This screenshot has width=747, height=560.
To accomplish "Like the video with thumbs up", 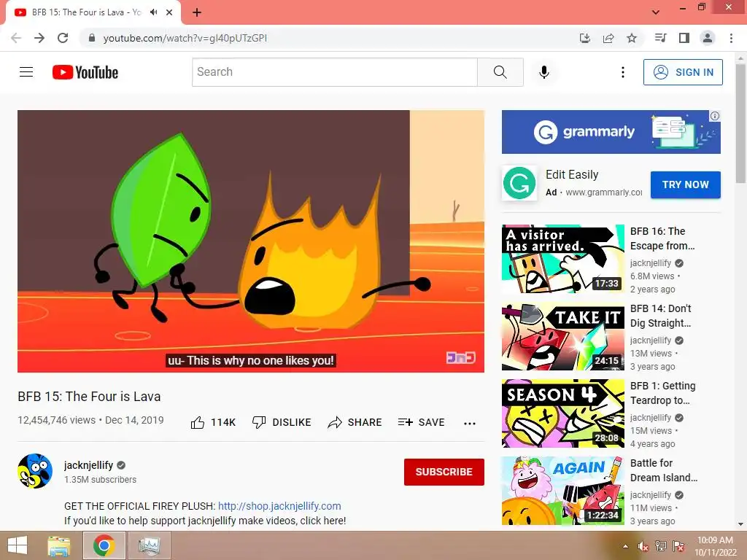I will 213,422.
